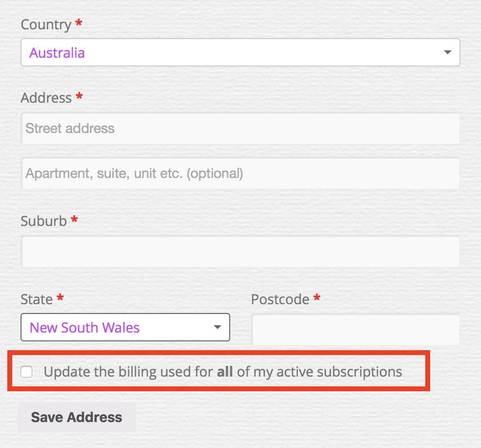Open the State dropdown showing New South Wales

click(125, 327)
